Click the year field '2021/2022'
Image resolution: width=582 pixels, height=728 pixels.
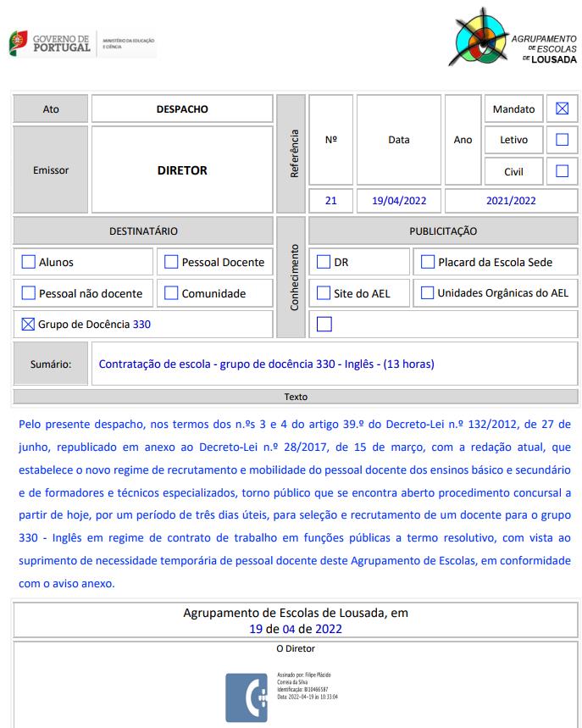[x=511, y=201]
